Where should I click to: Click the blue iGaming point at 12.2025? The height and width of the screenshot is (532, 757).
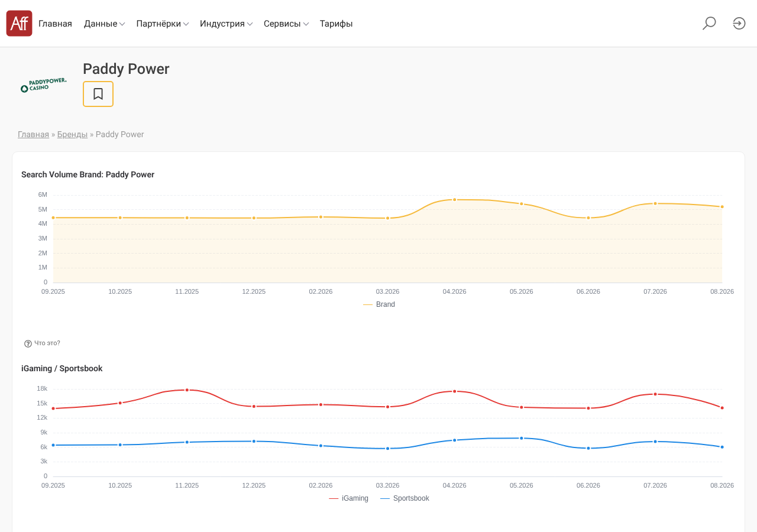point(254,442)
